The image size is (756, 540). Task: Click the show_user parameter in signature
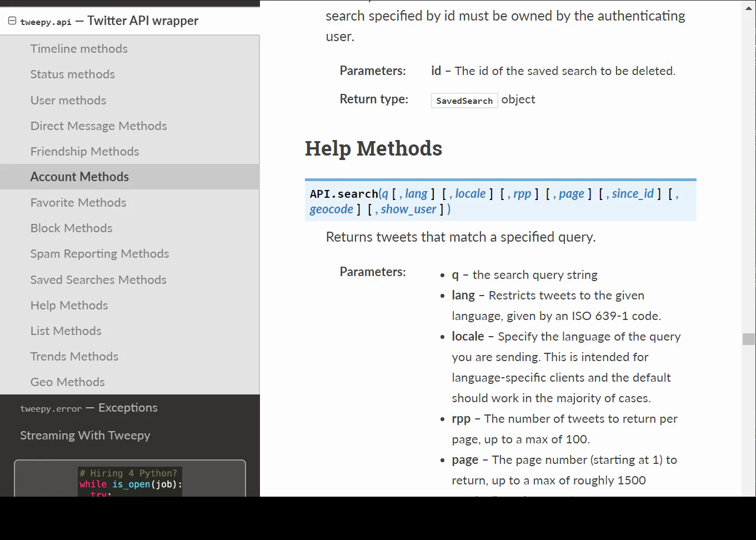tap(409, 209)
